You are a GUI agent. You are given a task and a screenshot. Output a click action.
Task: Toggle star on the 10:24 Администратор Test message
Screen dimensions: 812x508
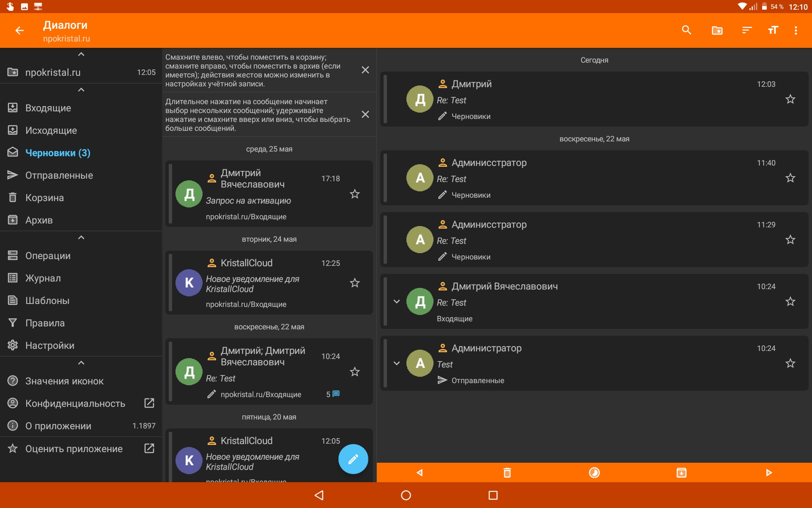[790, 363]
